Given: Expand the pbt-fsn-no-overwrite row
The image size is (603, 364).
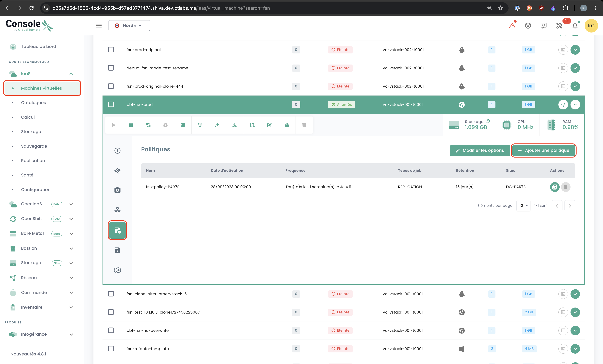Looking at the screenshot, I should pyautogui.click(x=575, y=330).
